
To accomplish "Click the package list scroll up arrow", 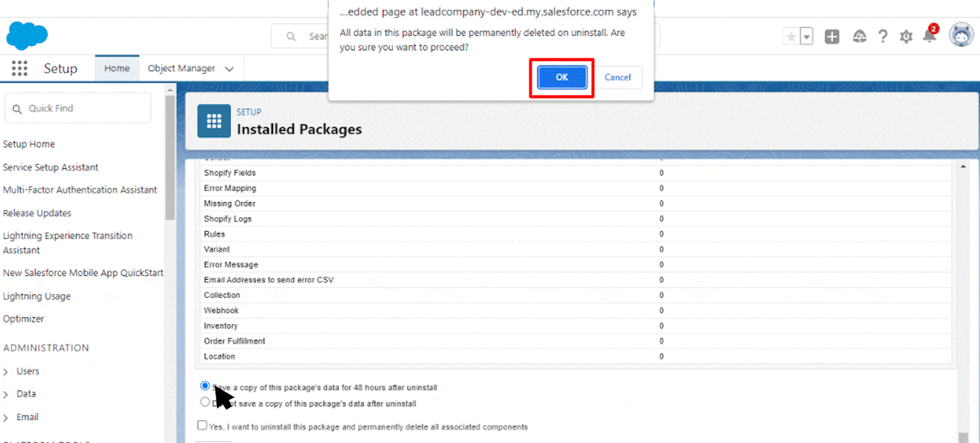I will pyautogui.click(x=963, y=166).
